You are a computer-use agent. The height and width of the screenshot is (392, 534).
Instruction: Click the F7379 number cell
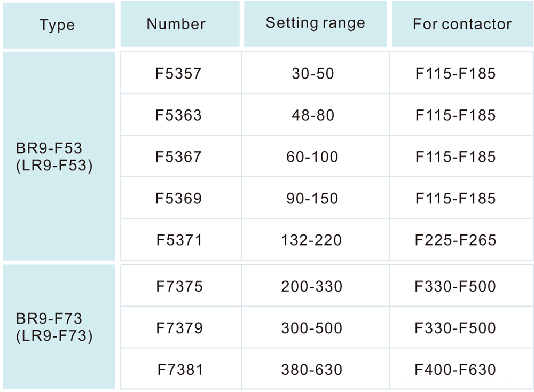click(179, 327)
